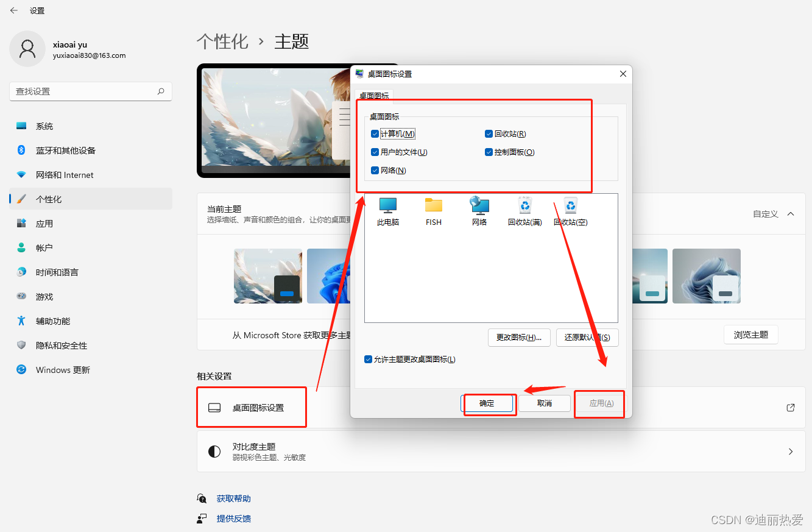Open the 游戏 settings category
Viewport: 812px width, 532px height.
(91, 297)
